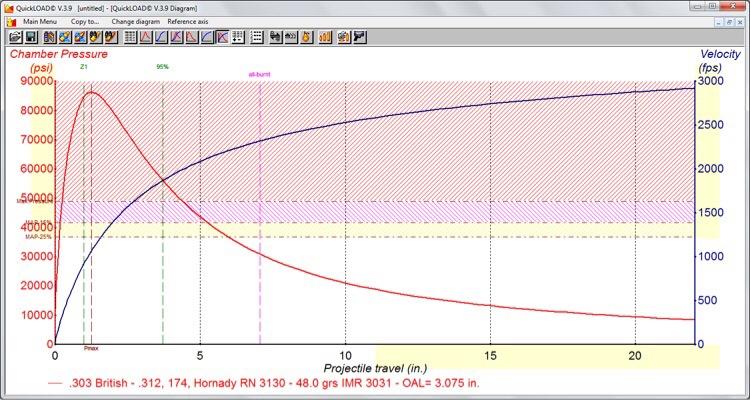The height and width of the screenshot is (400, 750).
Task: Open the results table grid icon
Action: [x=131, y=37]
